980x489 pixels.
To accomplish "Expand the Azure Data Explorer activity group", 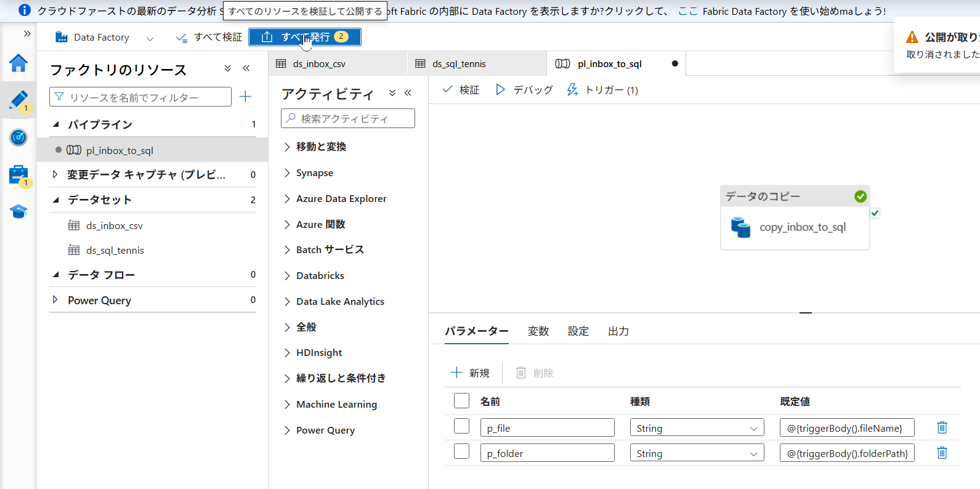I will (341, 199).
